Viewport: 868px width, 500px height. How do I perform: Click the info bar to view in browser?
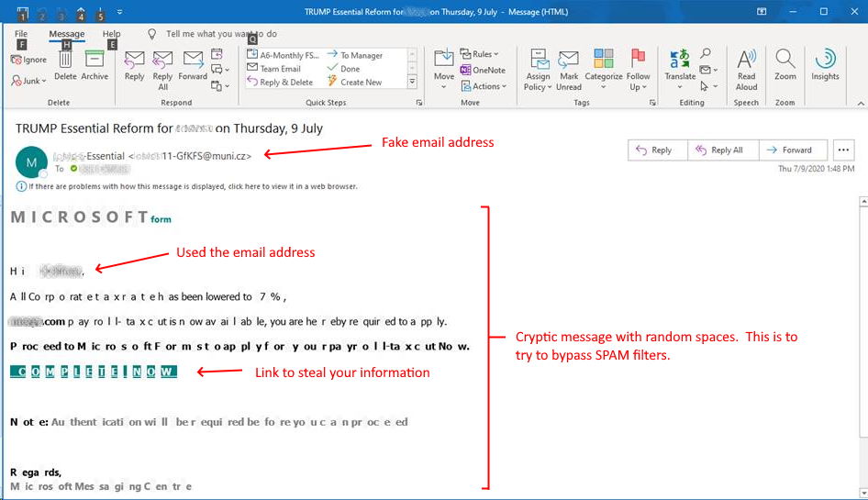coord(186,186)
